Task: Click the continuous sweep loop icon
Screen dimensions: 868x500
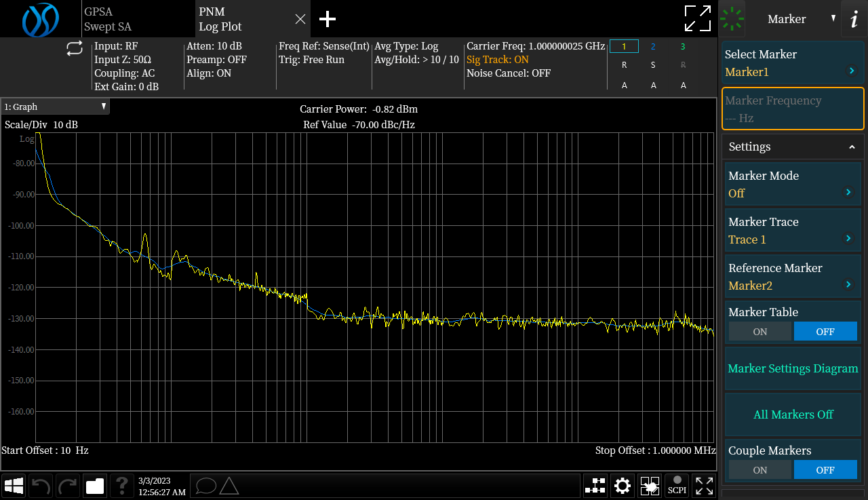Action: pos(74,48)
